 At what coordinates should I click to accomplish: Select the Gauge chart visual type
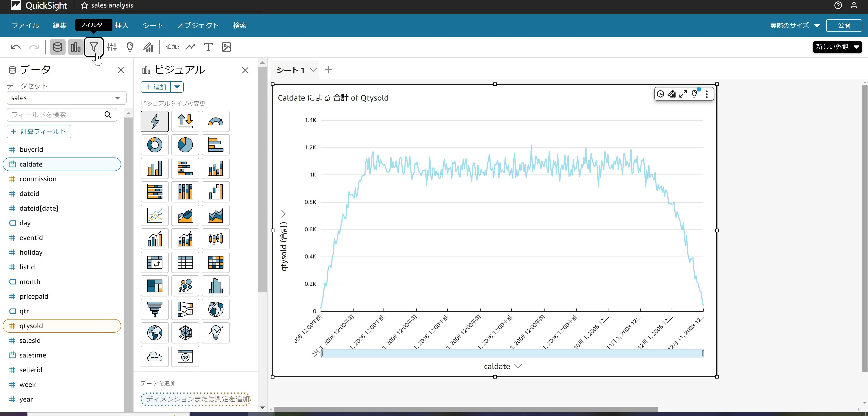(x=216, y=121)
